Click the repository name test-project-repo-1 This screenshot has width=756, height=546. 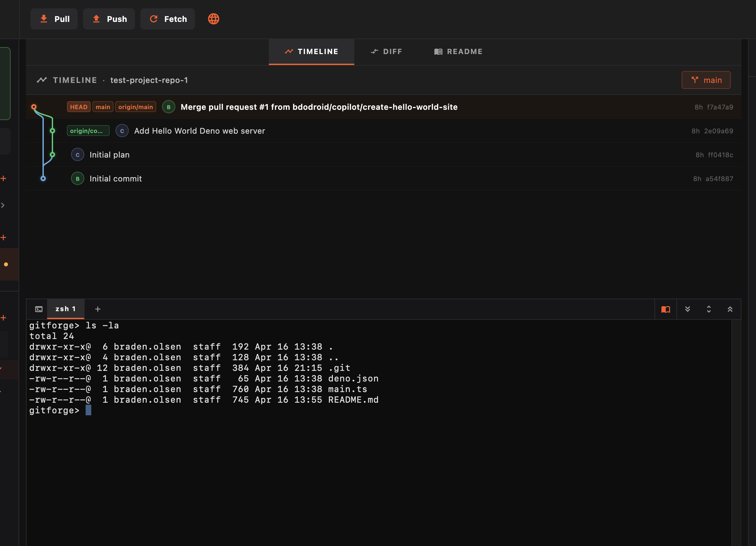(x=149, y=80)
